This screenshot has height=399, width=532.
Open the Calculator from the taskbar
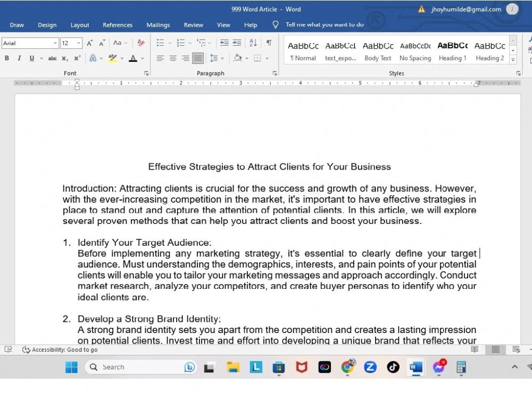tap(461, 367)
